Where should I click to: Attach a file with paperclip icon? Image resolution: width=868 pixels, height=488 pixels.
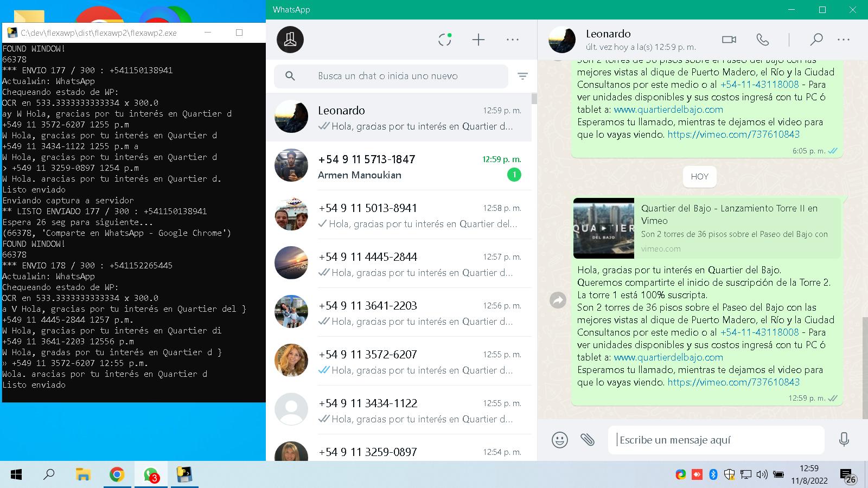[x=588, y=440]
